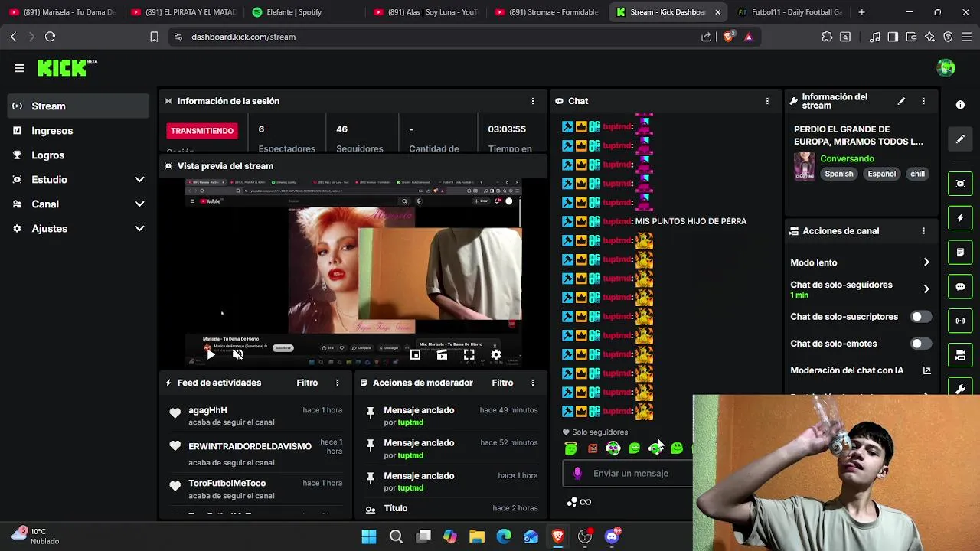Open Acciones de moderador Filtro
Viewport: 980px width, 551px height.
tap(502, 383)
